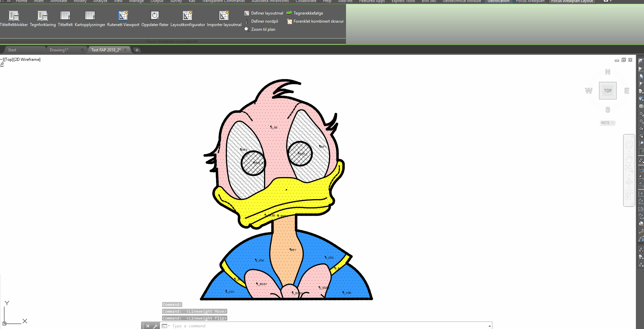Viewport: 644px width, 329px height.
Task: Open command line customize wrench
Action: [x=155, y=326]
